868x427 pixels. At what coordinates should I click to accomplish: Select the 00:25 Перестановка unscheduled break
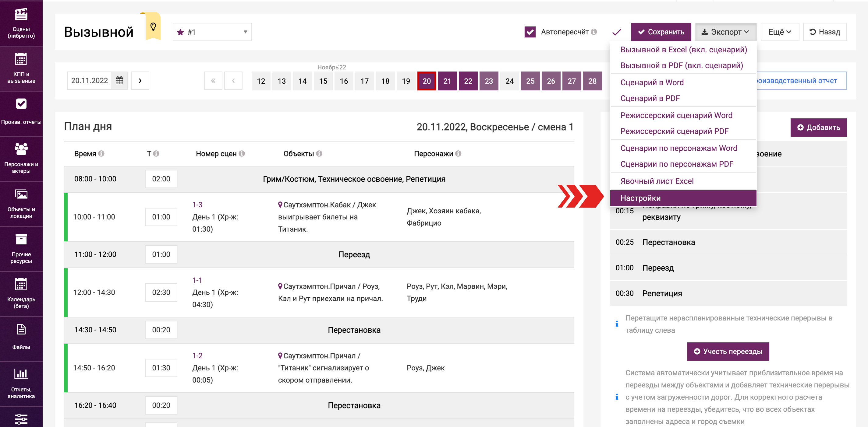point(728,242)
